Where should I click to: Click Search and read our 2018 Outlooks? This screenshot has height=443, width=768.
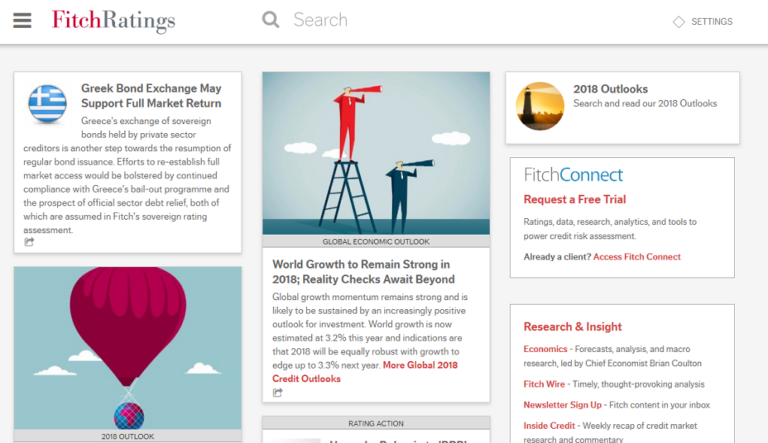[645, 103]
